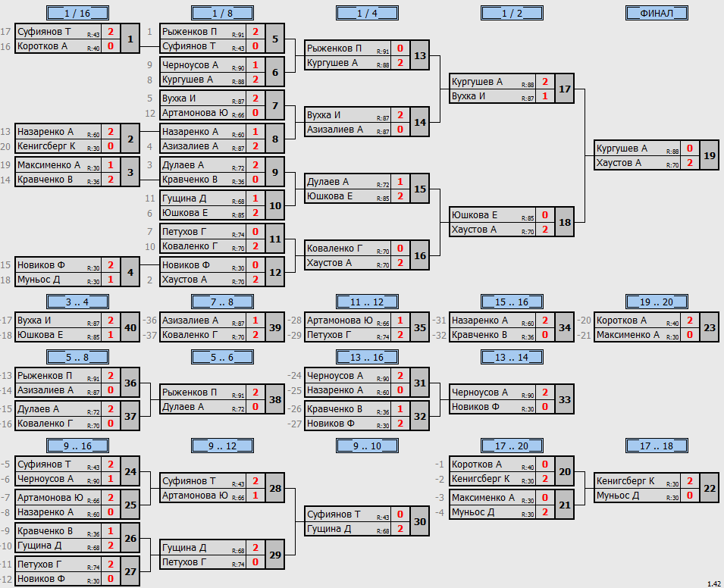
Task: Open the "1 / 4" round header
Action: tap(367, 13)
